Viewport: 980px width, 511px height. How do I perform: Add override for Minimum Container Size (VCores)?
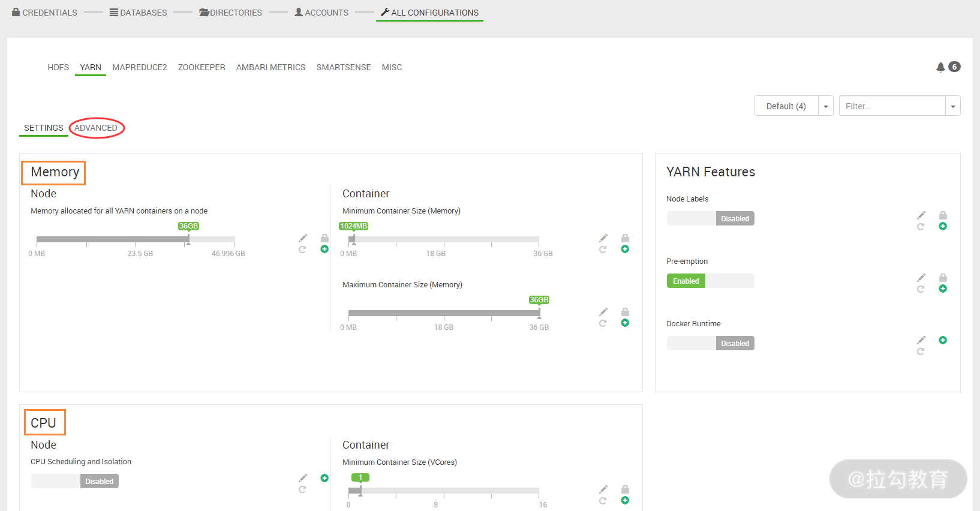tap(625, 500)
